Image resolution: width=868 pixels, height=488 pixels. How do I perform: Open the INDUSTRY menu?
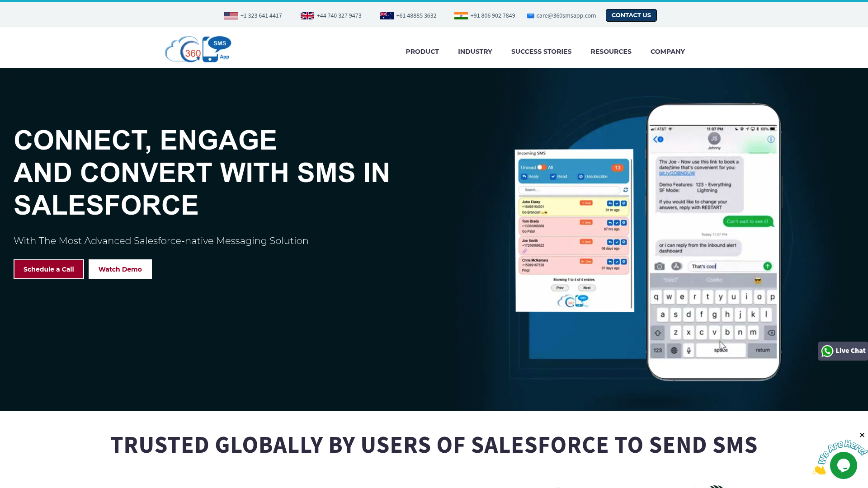tap(475, 52)
